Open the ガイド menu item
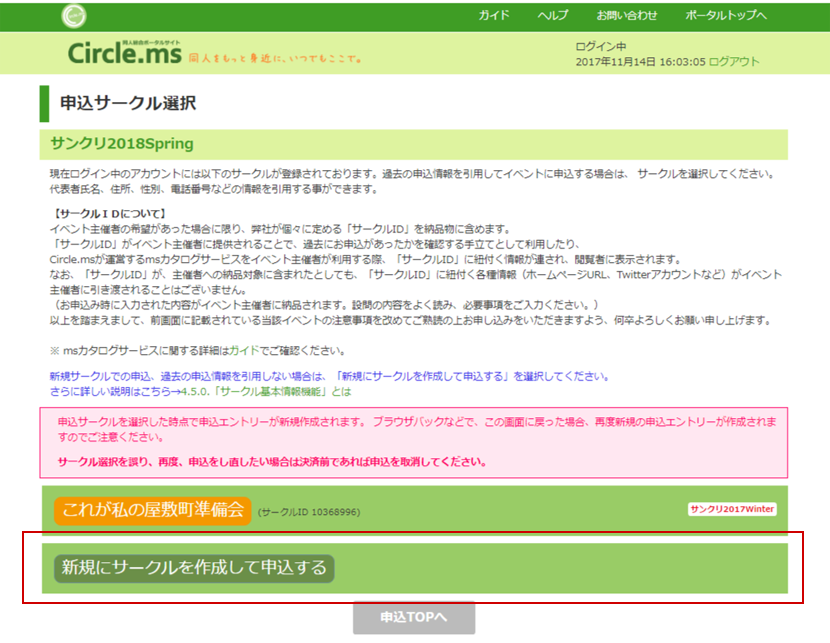This screenshot has width=830, height=643. (x=494, y=15)
